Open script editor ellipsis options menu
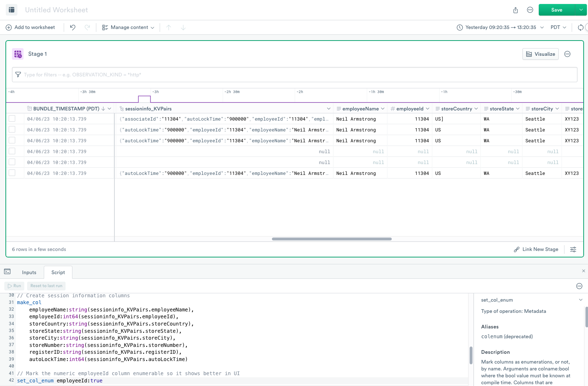 [579, 286]
